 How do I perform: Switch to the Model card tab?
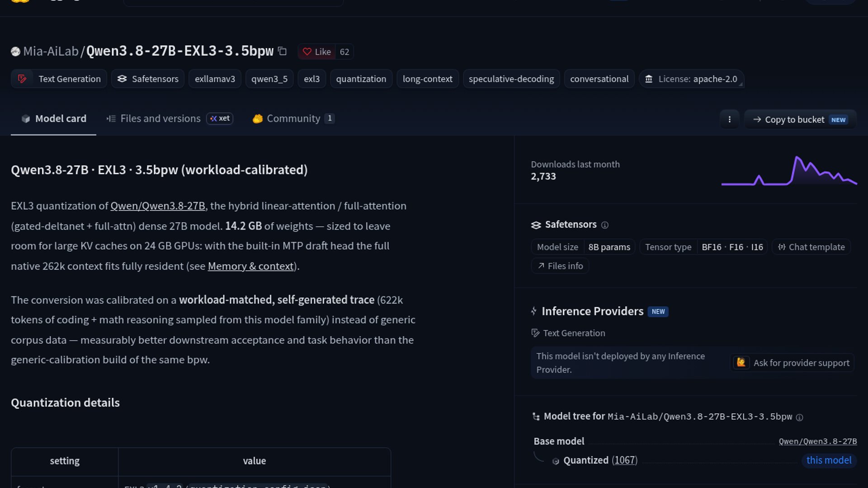pos(53,118)
